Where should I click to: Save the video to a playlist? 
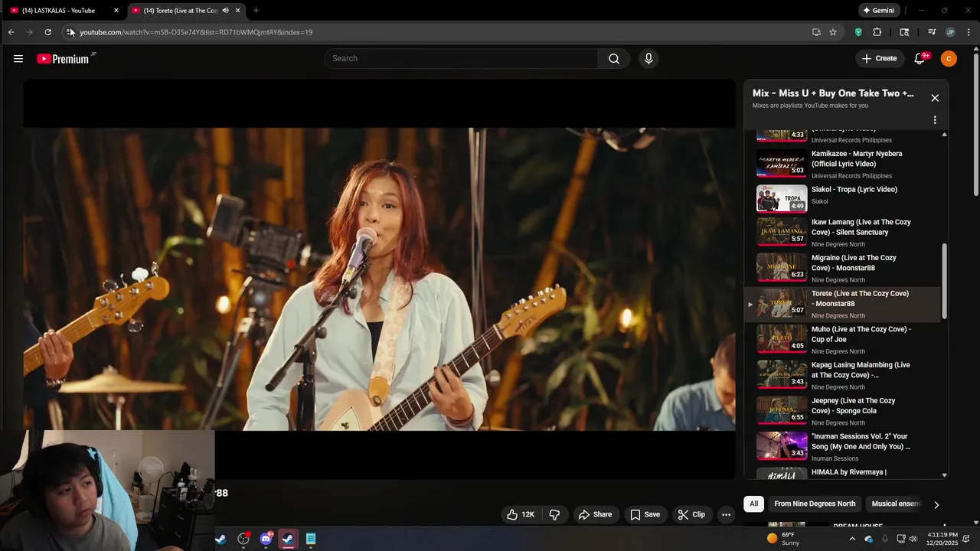645,514
